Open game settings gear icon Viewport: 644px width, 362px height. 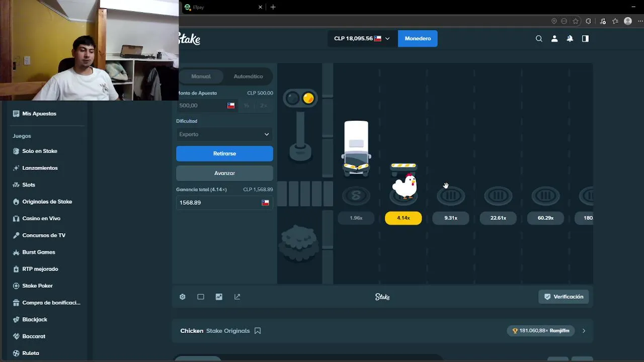point(183,297)
